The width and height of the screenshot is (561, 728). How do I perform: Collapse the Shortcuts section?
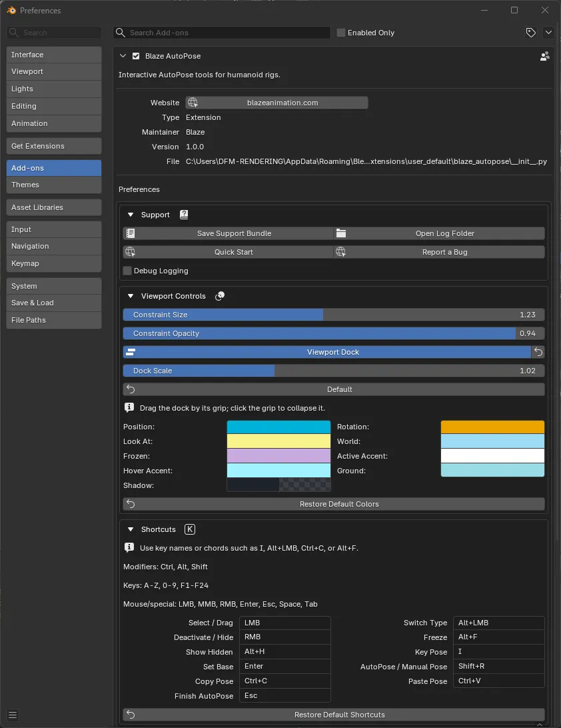tap(131, 529)
